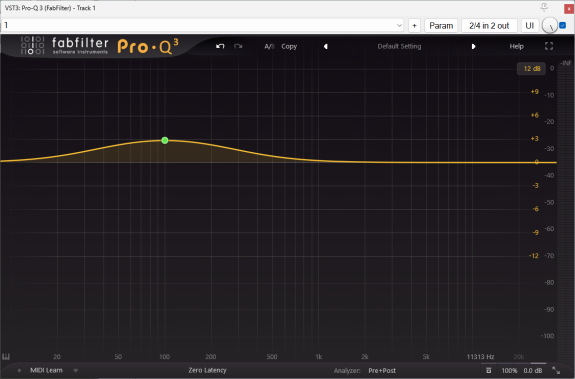This screenshot has width=575, height=379.
Task: Go to next preset with right arrow
Action: tap(473, 47)
